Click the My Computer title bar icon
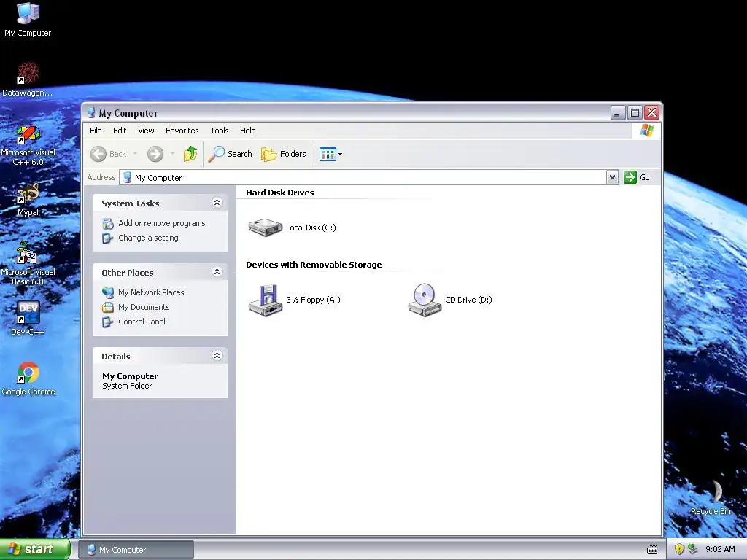This screenshot has width=747, height=560. (x=91, y=113)
